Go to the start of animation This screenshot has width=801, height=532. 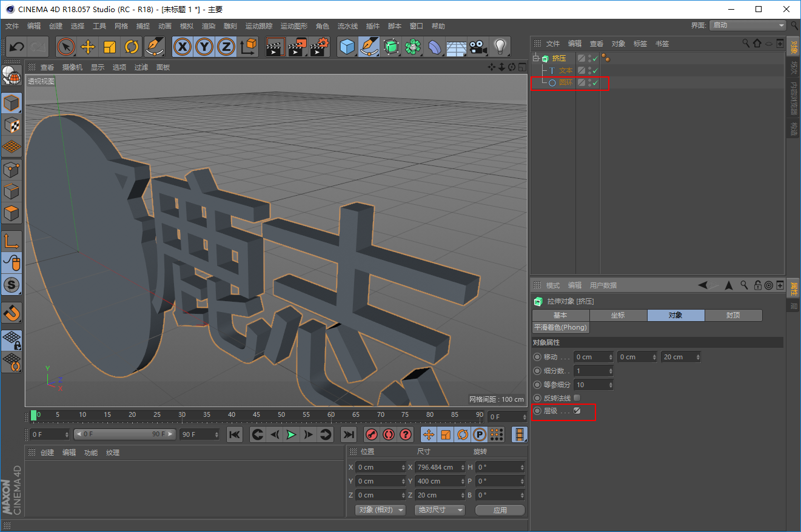coord(235,434)
